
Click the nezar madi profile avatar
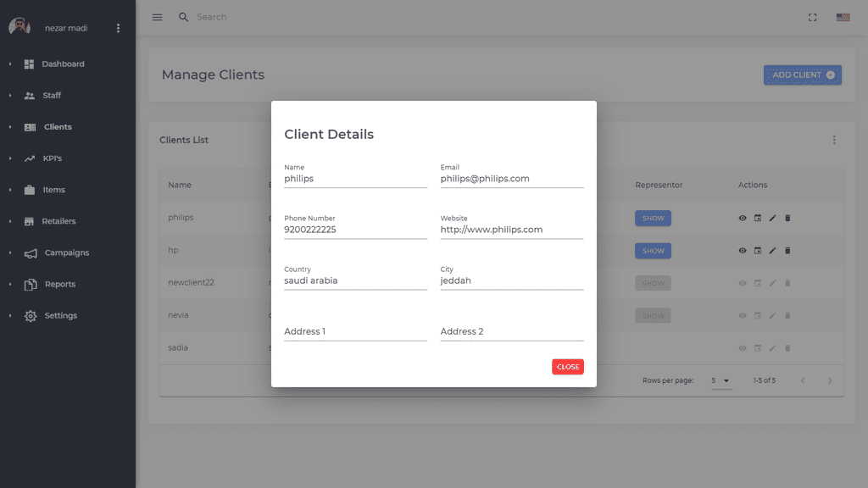pos(19,26)
